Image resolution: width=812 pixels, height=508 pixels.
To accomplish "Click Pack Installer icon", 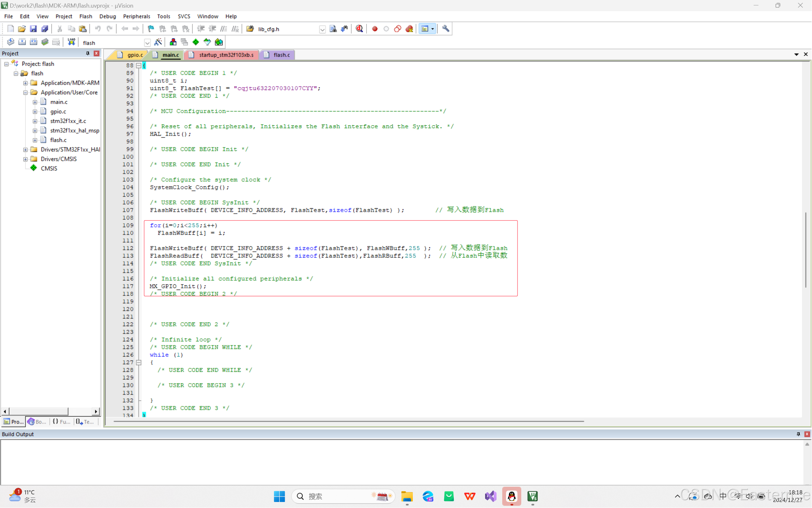I will (219, 42).
